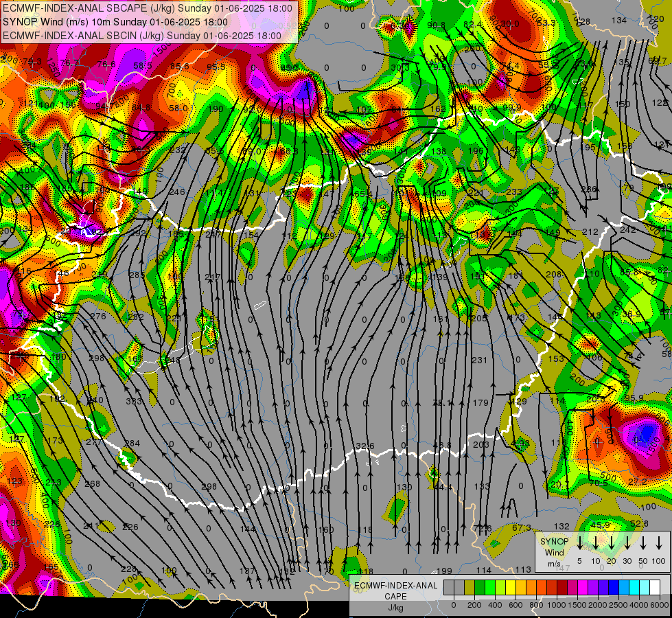This screenshot has height=618, width=672.
Task: Click the 100 m/s wind arrow in legend
Action: 659,543
